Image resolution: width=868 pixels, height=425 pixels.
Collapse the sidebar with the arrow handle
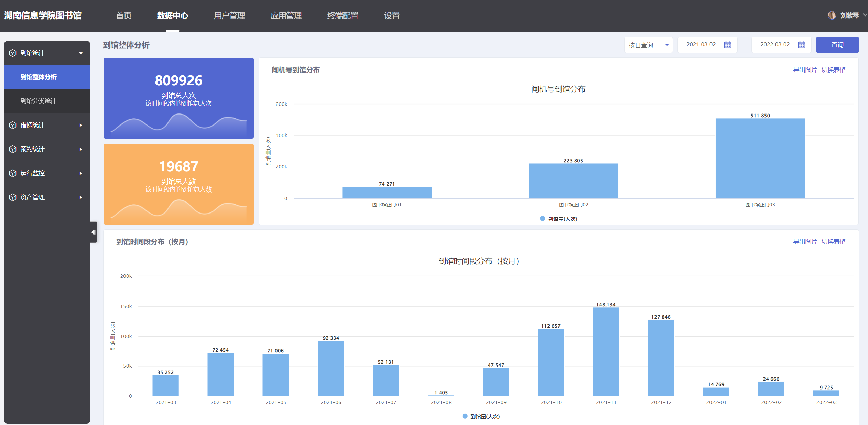point(93,232)
